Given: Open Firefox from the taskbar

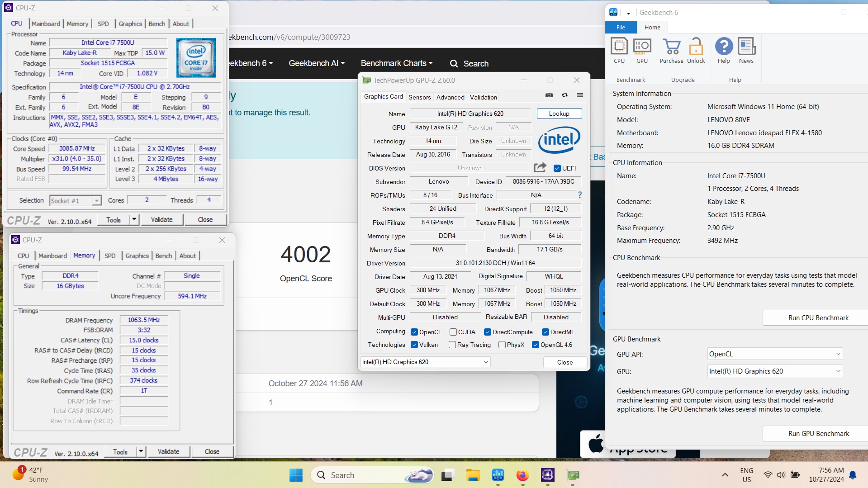Looking at the screenshot, I should coord(522,475).
